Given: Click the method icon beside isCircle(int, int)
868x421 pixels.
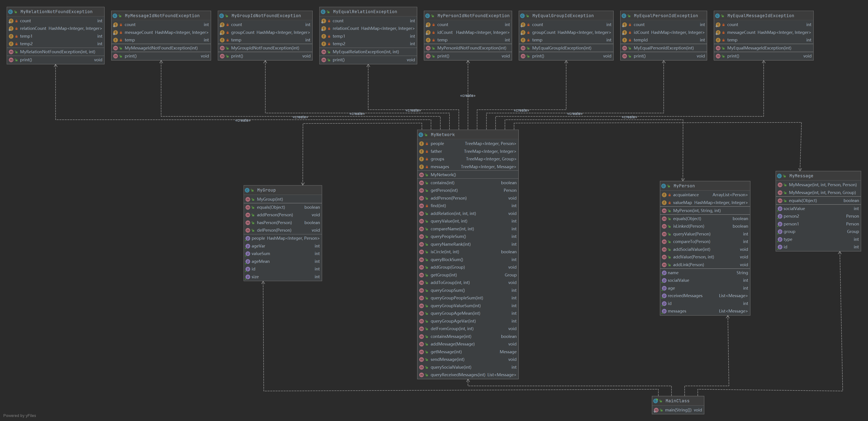Looking at the screenshot, I should [421, 252].
